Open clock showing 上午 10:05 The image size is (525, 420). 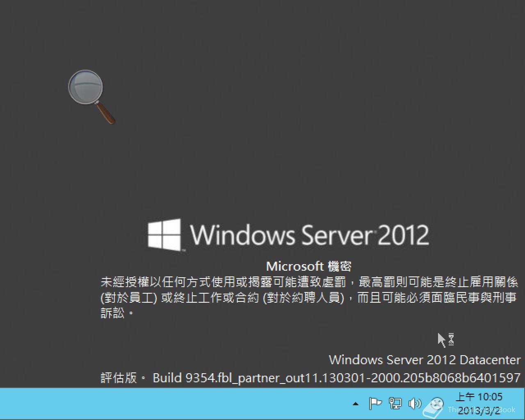pyautogui.click(x=479, y=397)
